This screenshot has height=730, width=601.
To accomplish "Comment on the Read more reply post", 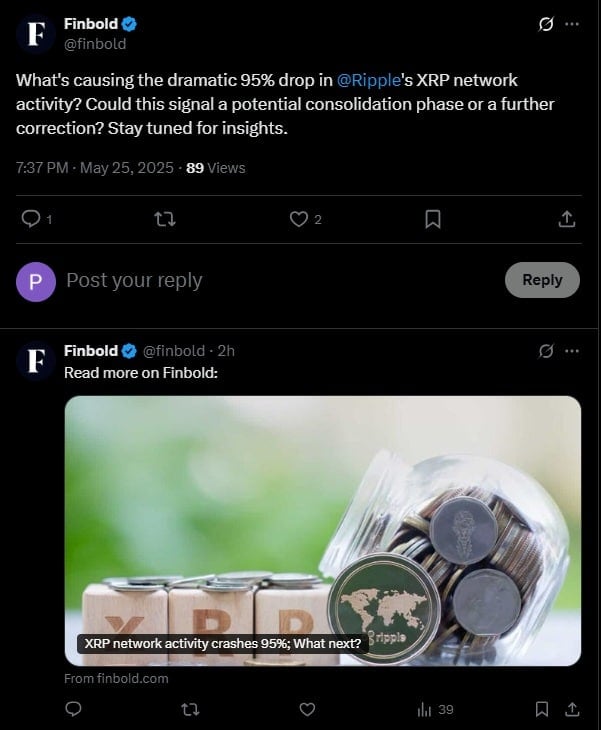I will pyautogui.click(x=73, y=709).
